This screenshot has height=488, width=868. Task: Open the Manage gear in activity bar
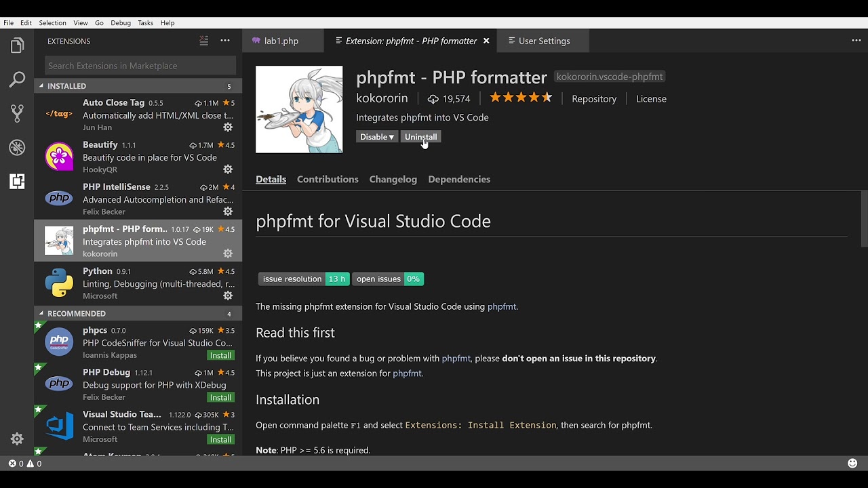(x=17, y=439)
